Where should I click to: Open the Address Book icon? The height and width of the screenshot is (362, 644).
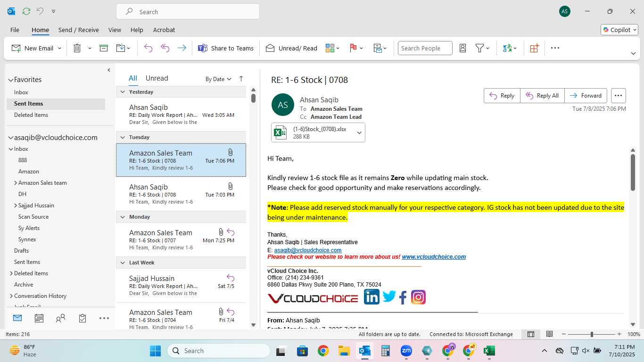coord(462,48)
